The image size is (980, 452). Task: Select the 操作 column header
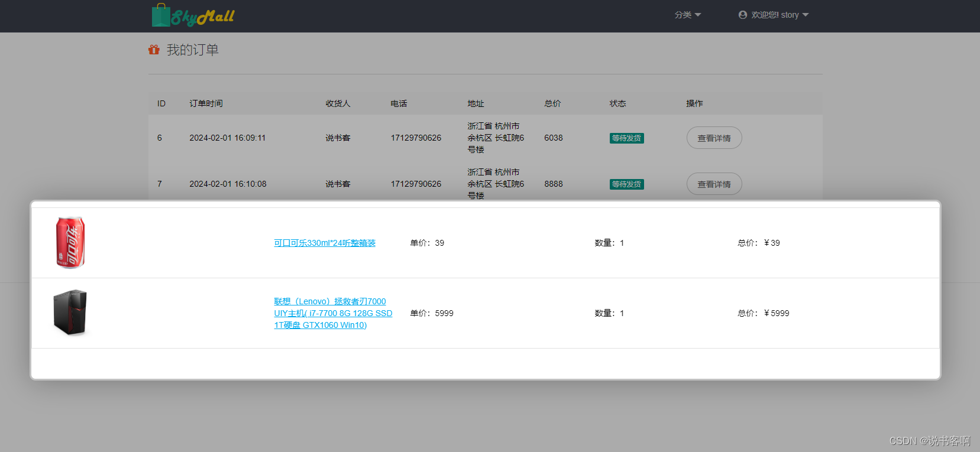point(694,103)
